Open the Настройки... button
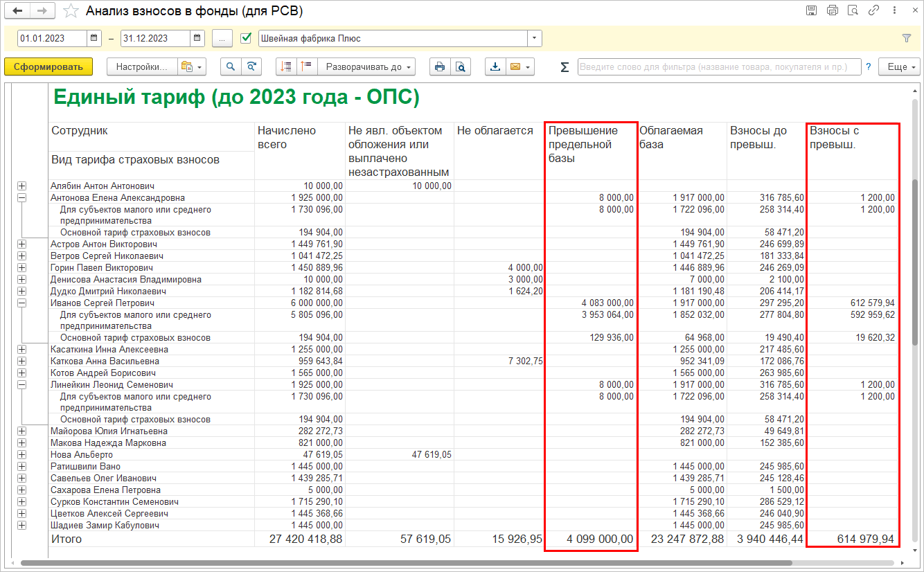The width and height of the screenshot is (924, 572). [x=142, y=66]
